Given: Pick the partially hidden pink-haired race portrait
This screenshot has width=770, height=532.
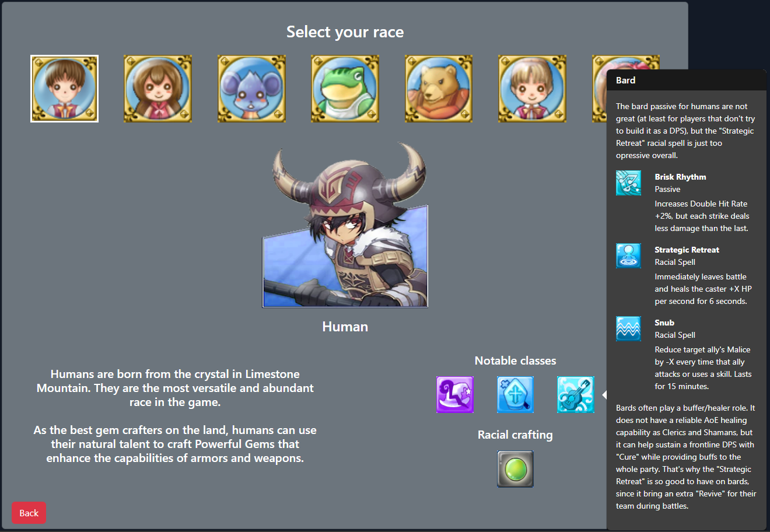Looking at the screenshot, I should coord(600,89).
